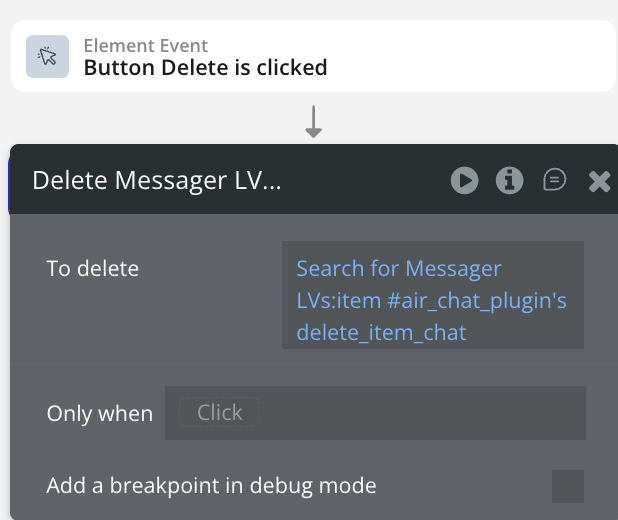
Task: Click the comment bubble icon
Action: point(554,180)
